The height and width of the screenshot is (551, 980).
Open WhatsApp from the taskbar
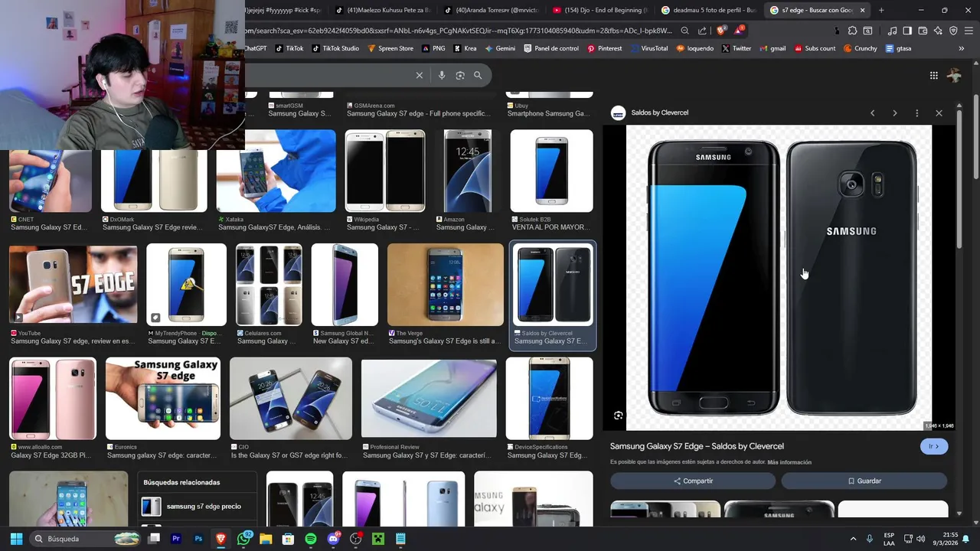tap(244, 539)
